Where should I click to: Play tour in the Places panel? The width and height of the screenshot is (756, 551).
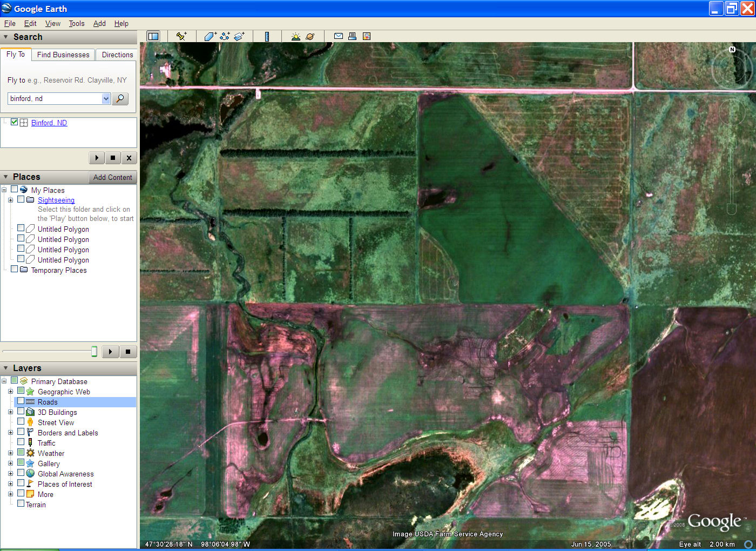pos(110,352)
